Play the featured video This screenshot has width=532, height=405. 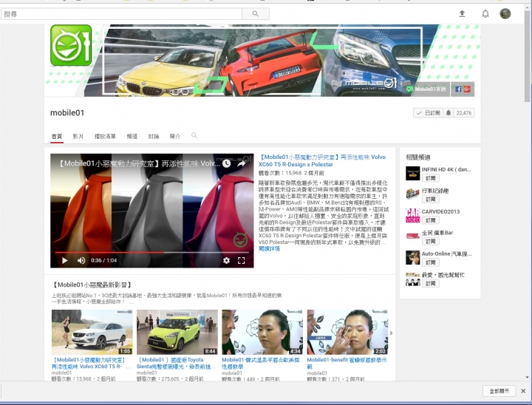[x=64, y=260]
